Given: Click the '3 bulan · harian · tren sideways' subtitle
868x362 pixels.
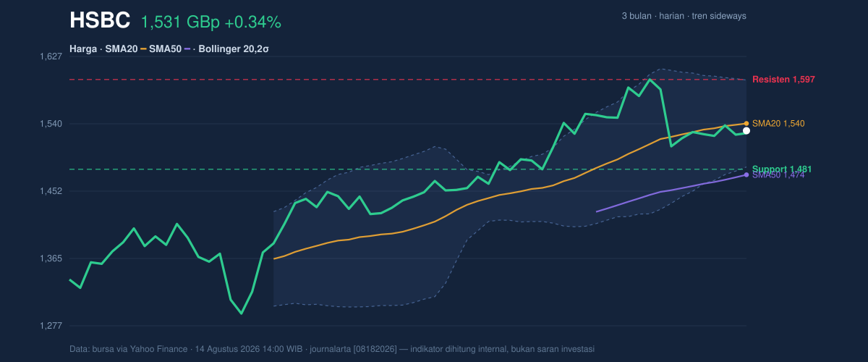Looking at the screenshot, I should coord(684,16).
